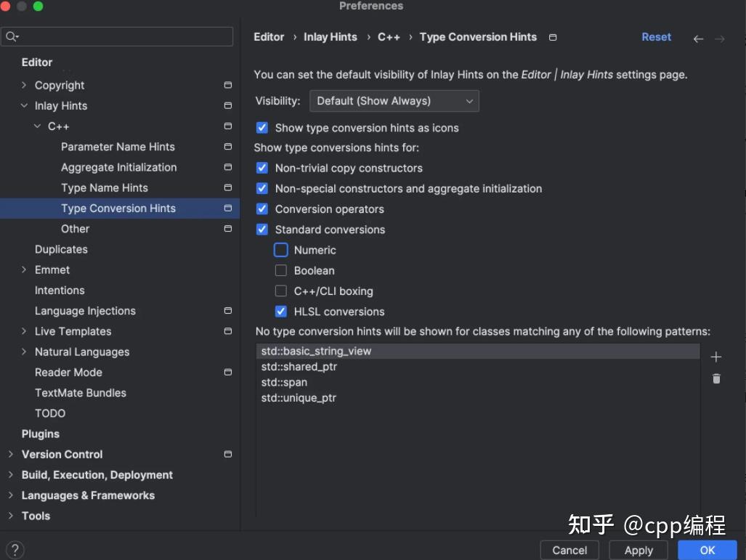Expand the Version Control section
This screenshot has height=560, width=746.
(x=10, y=454)
